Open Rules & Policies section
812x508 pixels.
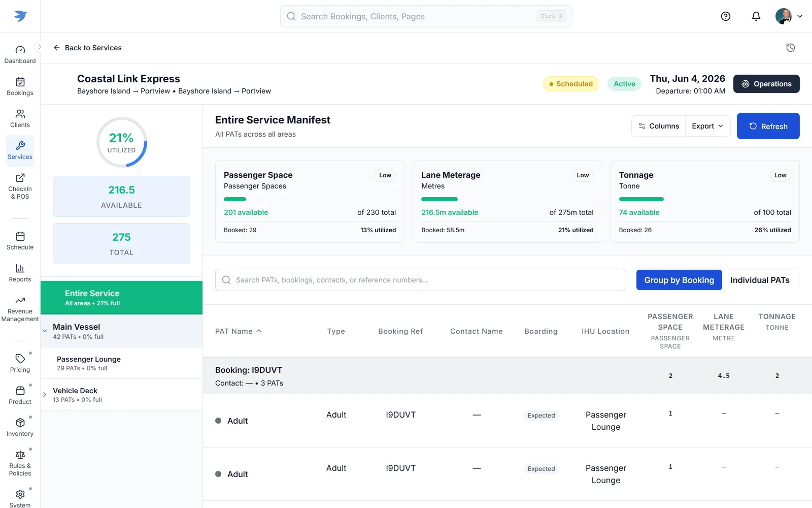(x=20, y=463)
